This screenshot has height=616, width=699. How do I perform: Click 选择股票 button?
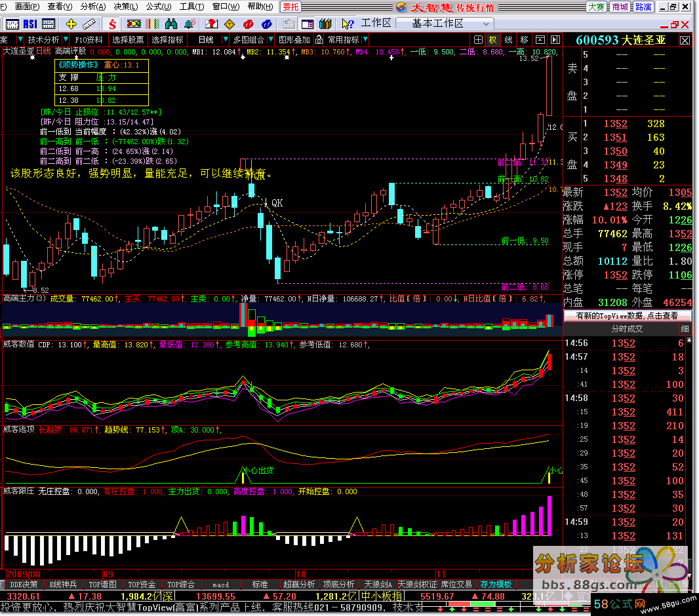click(x=128, y=40)
